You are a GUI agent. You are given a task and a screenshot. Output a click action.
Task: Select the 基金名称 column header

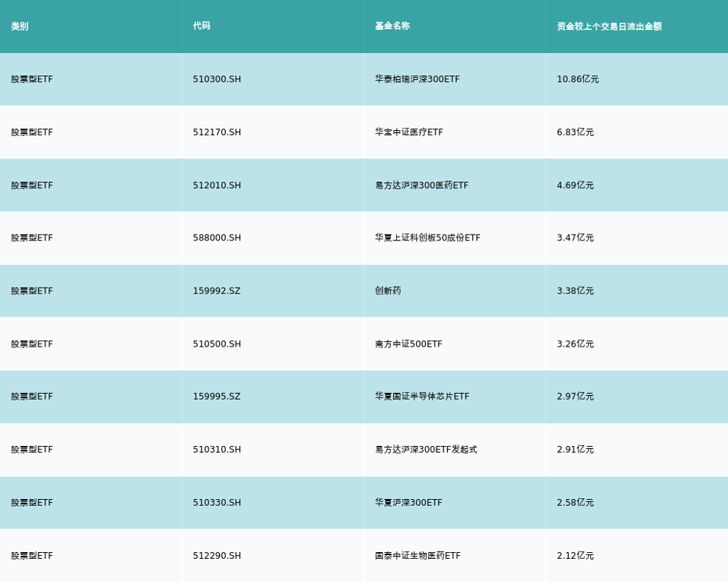392,26
